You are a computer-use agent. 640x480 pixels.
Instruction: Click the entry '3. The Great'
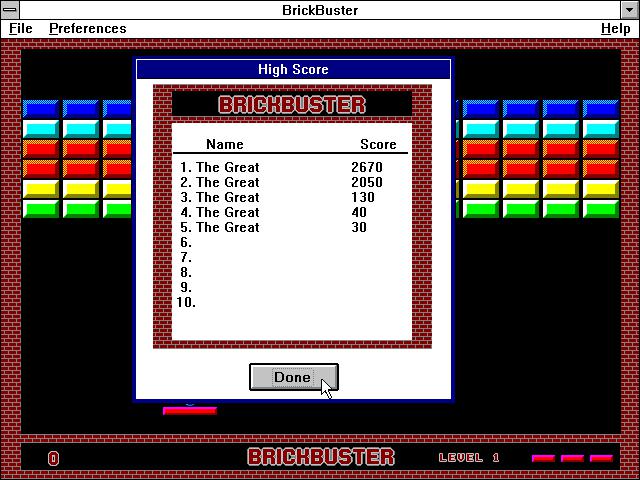click(x=220, y=198)
